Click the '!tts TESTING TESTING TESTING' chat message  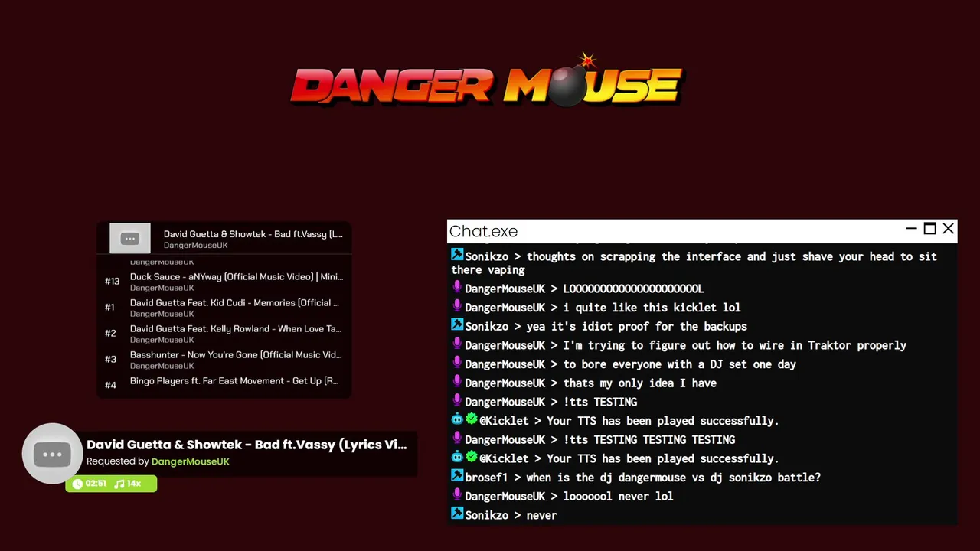click(x=649, y=439)
